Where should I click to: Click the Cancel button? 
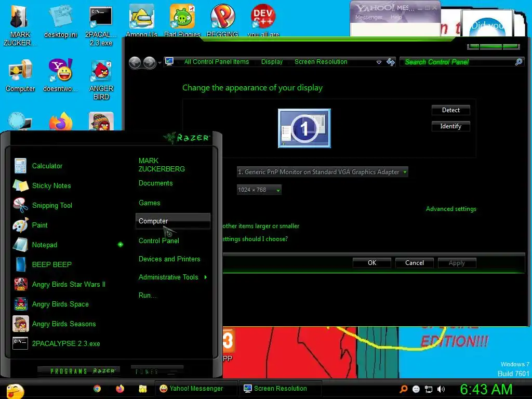tap(414, 262)
